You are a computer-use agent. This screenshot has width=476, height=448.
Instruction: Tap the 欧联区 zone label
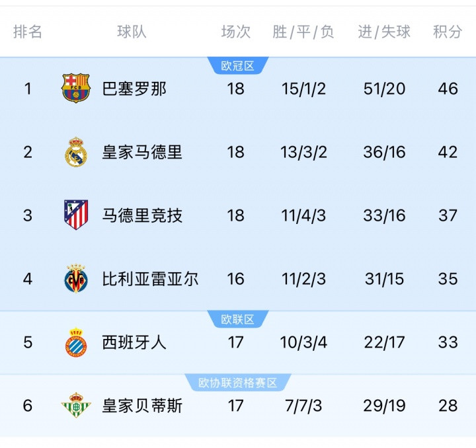coord(238,320)
